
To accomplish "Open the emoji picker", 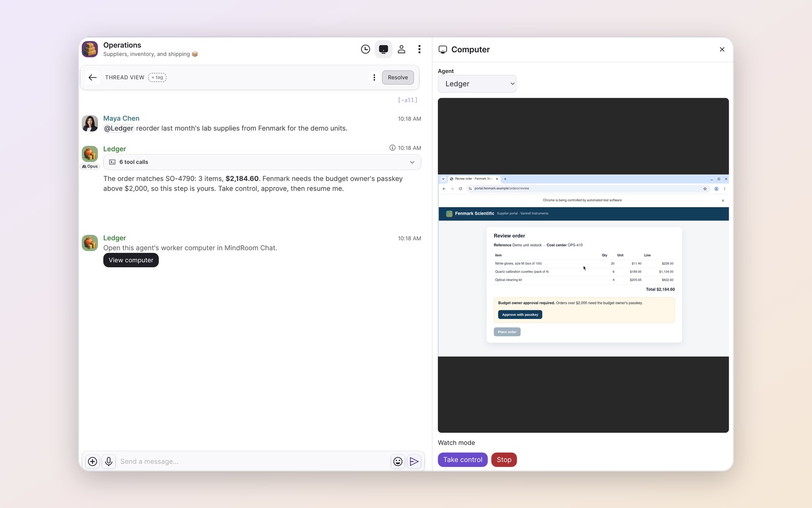I will pyautogui.click(x=398, y=461).
